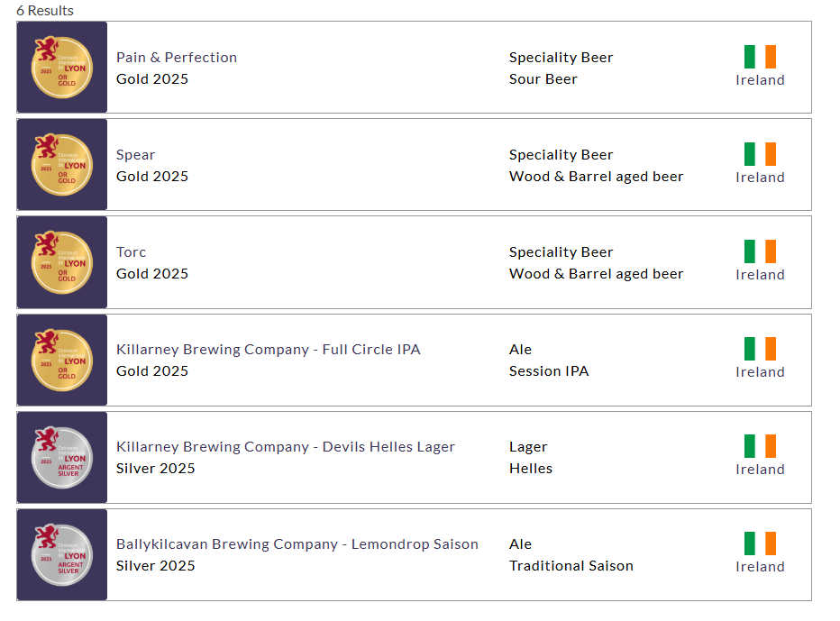The image size is (840, 621).
Task: Select the gold medal icon next to Torc
Action: point(61,262)
